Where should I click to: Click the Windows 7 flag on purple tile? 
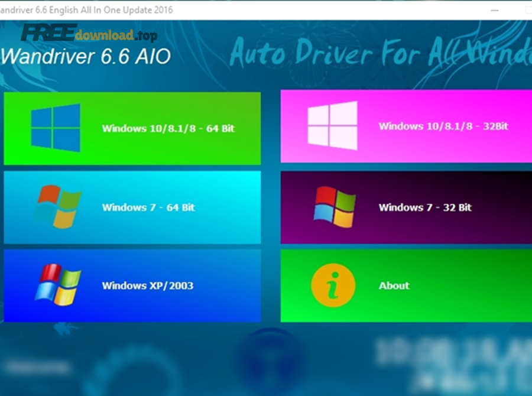click(335, 207)
